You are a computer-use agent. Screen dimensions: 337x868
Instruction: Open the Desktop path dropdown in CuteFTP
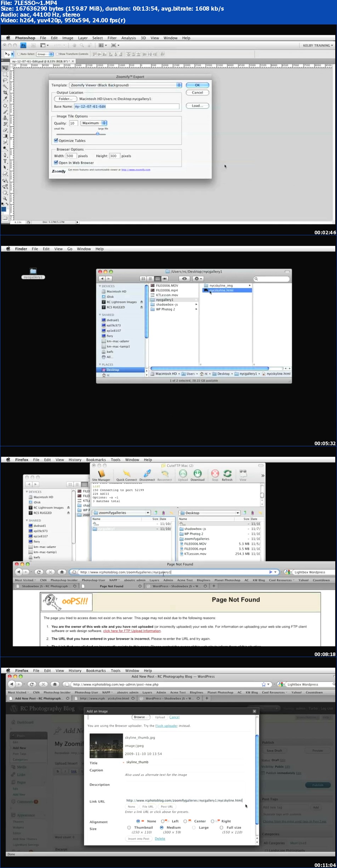coord(210,513)
